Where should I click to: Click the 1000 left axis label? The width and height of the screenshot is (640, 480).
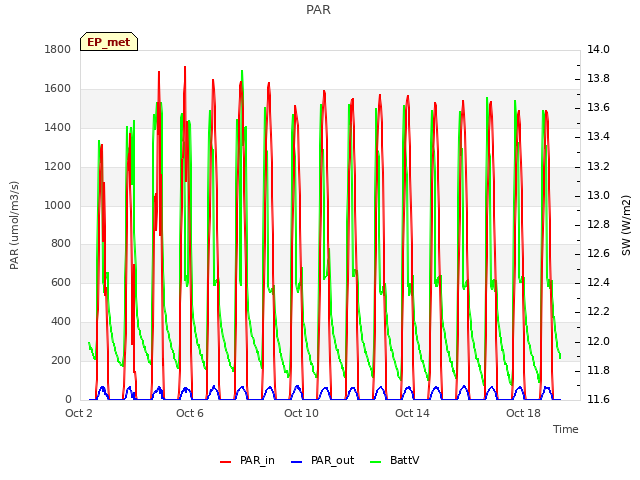tap(58, 205)
